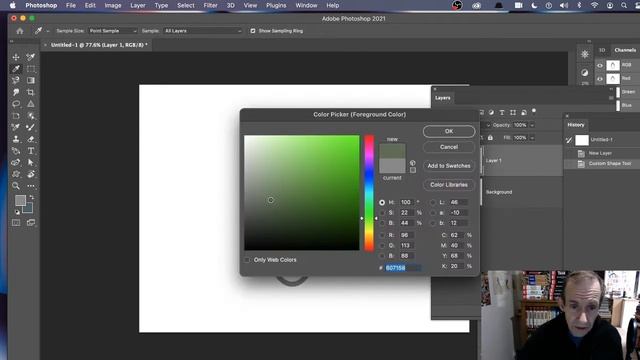Viewport: 640px width, 360px height.
Task: Select the H hue radio button
Action: coord(382,202)
